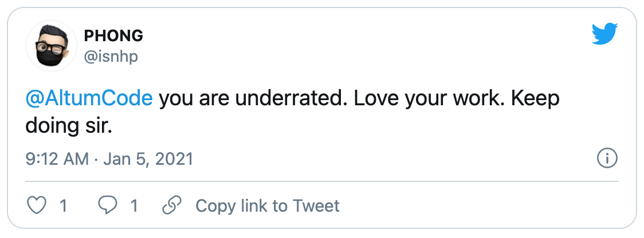Click the reply count beside the bubble
The image size is (644, 238).
tap(134, 205)
